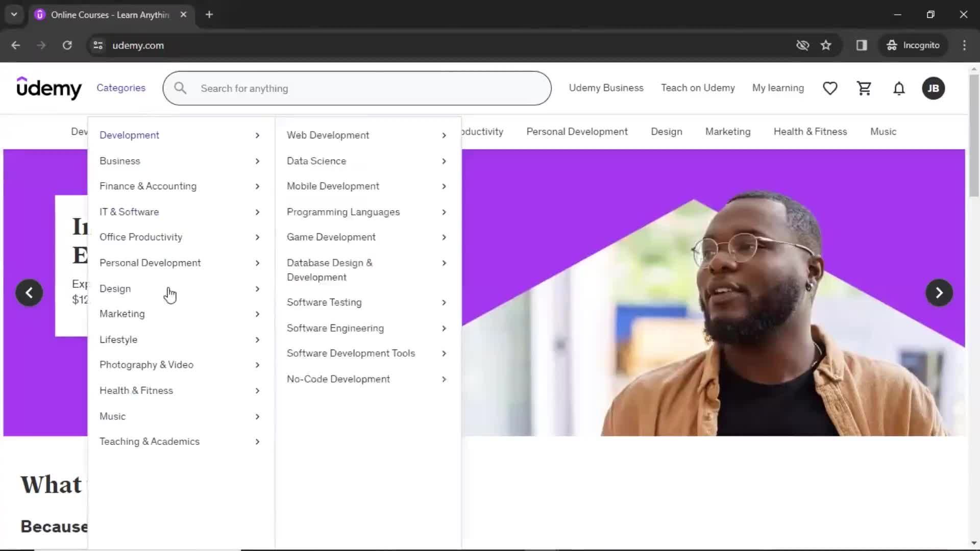The image size is (980, 551).
Task: Click the Udemy home logo icon
Action: tap(49, 88)
